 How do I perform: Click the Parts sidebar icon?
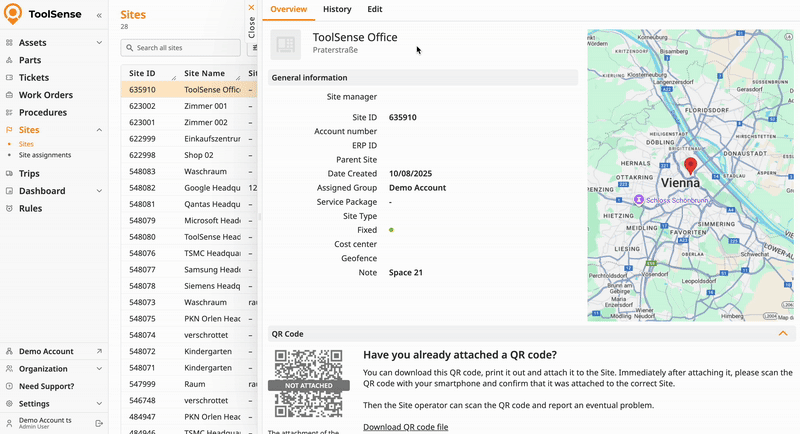[9, 60]
